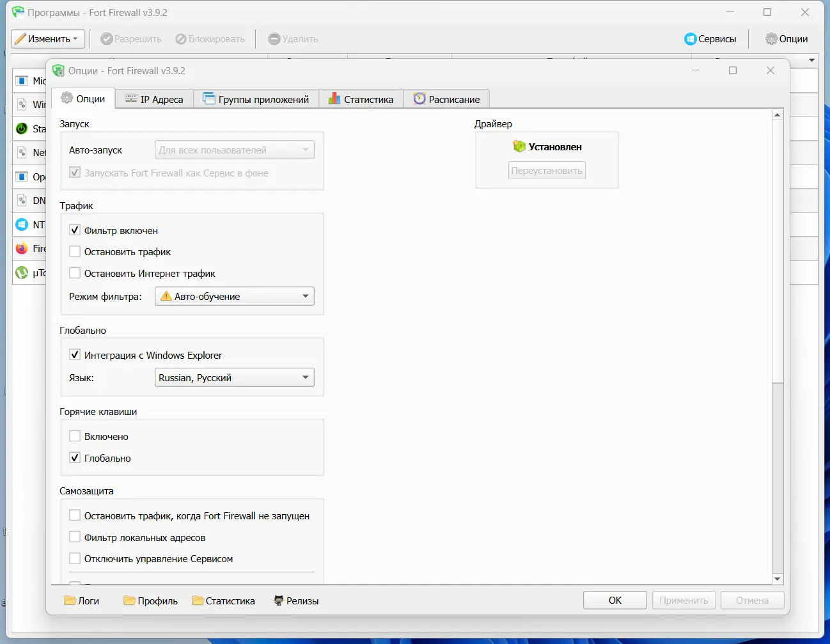Check Включено under Горячие клавиши
Viewport: 830px width, 644px height.
tap(75, 436)
